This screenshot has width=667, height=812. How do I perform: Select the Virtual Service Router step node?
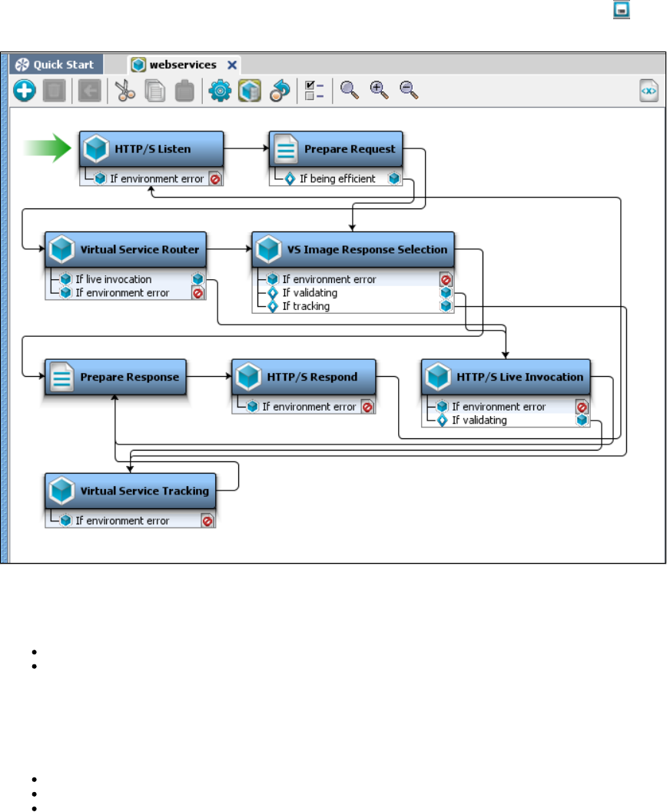pos(126,250)
